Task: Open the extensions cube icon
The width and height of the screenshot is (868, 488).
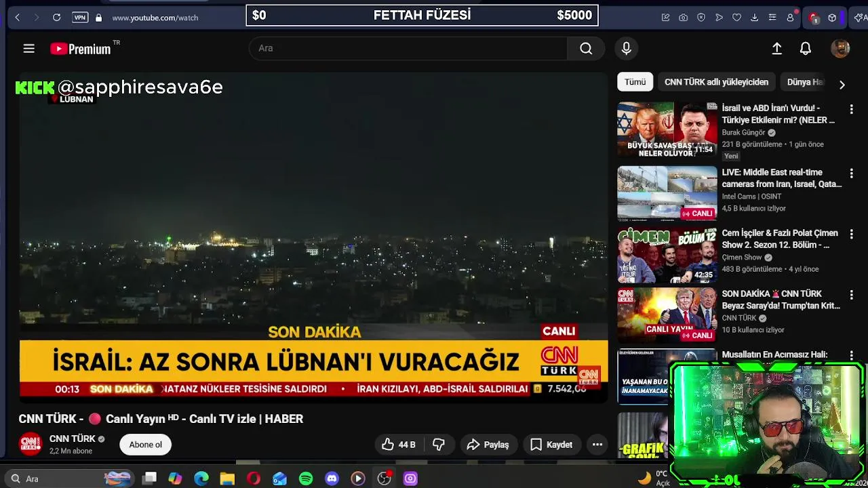Action: pos(832,18)
